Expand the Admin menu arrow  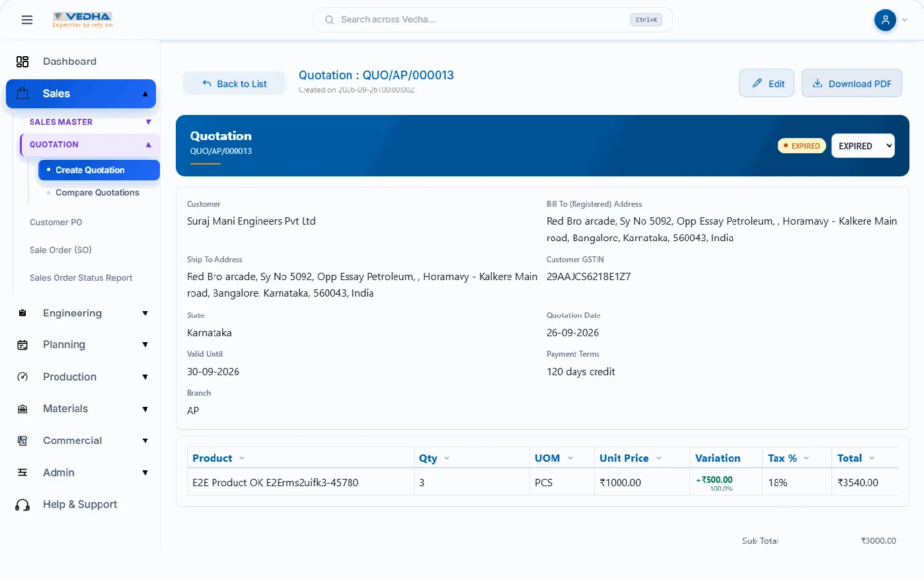click(x=145, y=473)
